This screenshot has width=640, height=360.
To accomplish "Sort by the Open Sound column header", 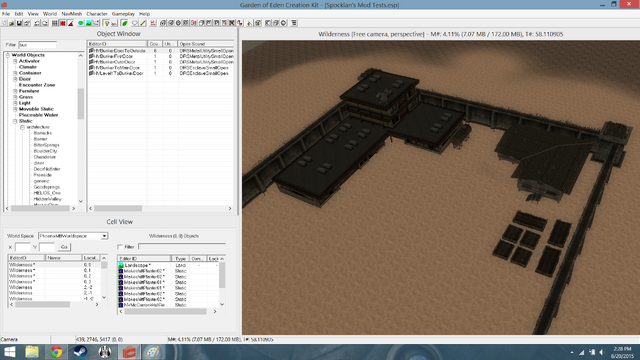I will pos(206,44).
